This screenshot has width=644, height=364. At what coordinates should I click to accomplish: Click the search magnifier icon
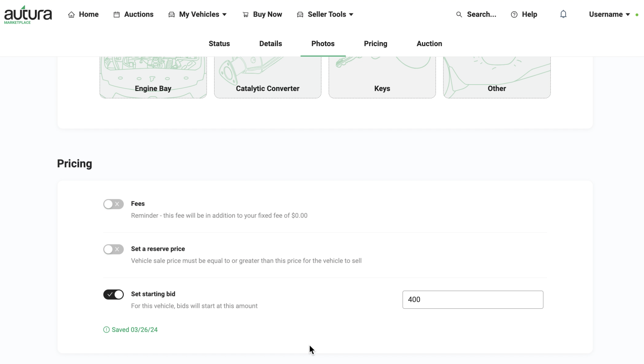459,15
